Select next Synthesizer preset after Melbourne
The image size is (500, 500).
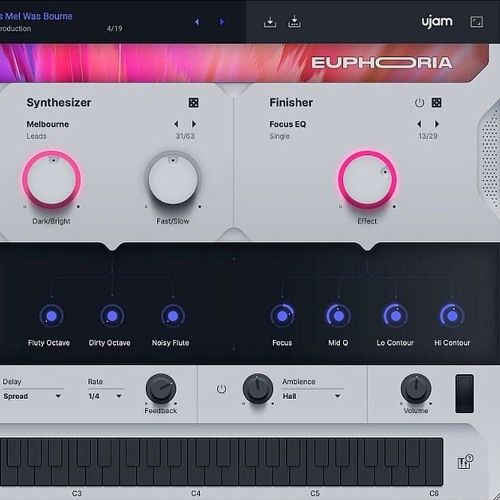pos(194,124)
